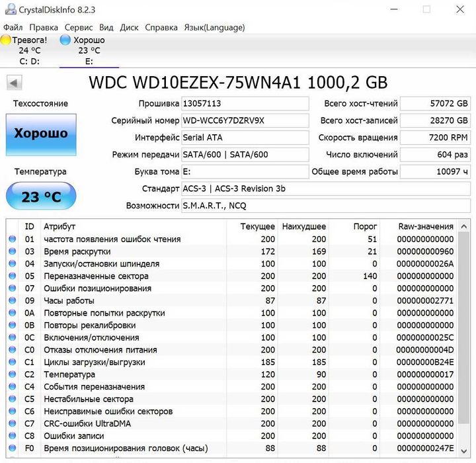Click the attribute list scrollbar thumb
476x463 pixels.
point(463,328)
